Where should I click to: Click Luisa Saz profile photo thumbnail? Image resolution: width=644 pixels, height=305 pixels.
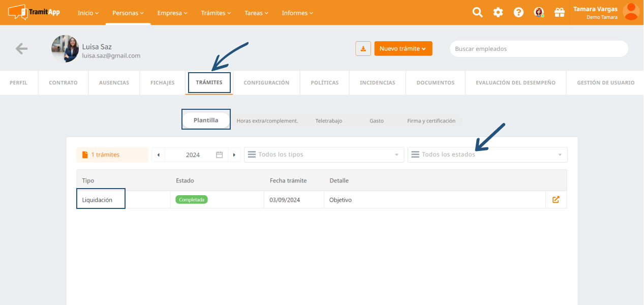65,49
